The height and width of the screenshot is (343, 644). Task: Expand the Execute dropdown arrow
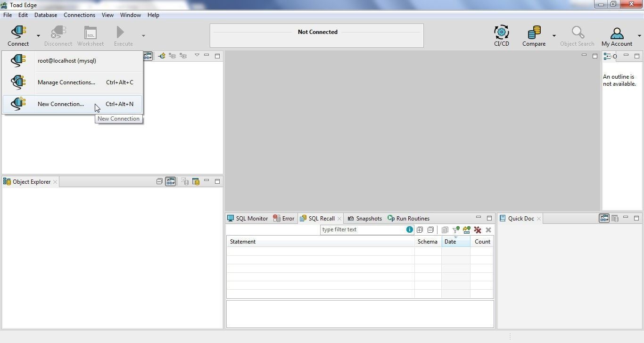(143, 35)
